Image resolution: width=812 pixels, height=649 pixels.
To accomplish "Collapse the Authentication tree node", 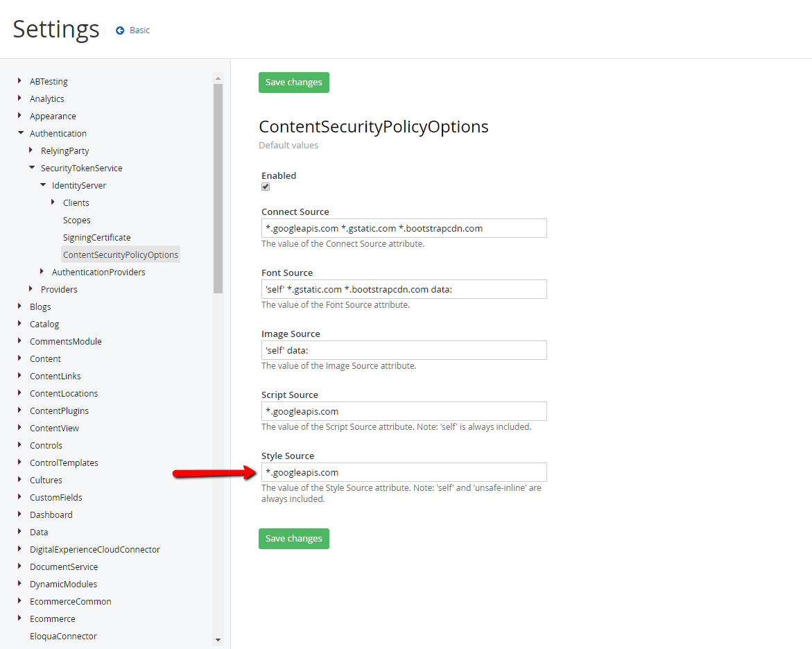I will coord(21,133).
